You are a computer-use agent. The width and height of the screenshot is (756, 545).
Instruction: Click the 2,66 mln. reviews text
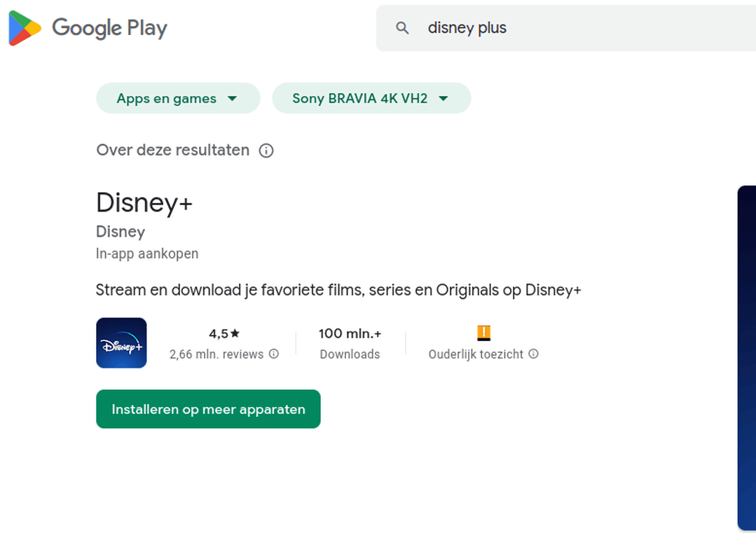(x=217, y=354)
